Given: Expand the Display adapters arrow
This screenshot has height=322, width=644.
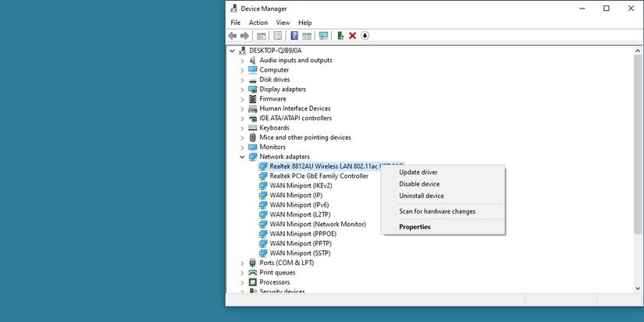Looking at the screenshot, I should pyautogui.click(x=242, y=90).
